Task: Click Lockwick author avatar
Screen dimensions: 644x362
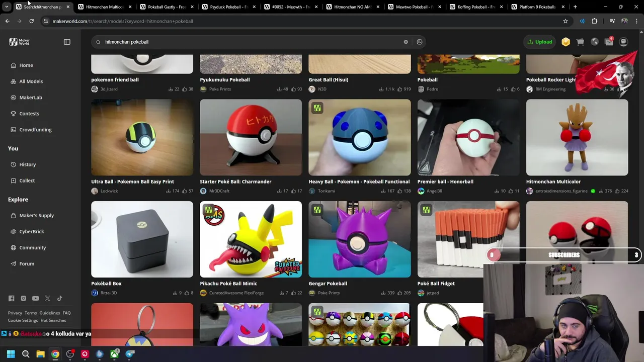Action: click(95, 191)
